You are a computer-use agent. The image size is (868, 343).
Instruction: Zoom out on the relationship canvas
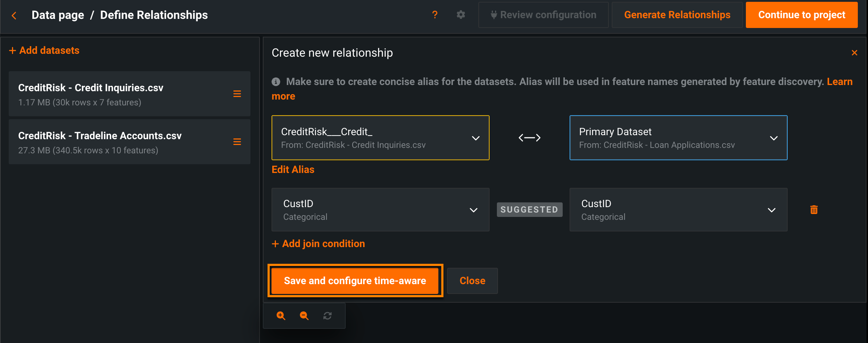pos(304,316)
